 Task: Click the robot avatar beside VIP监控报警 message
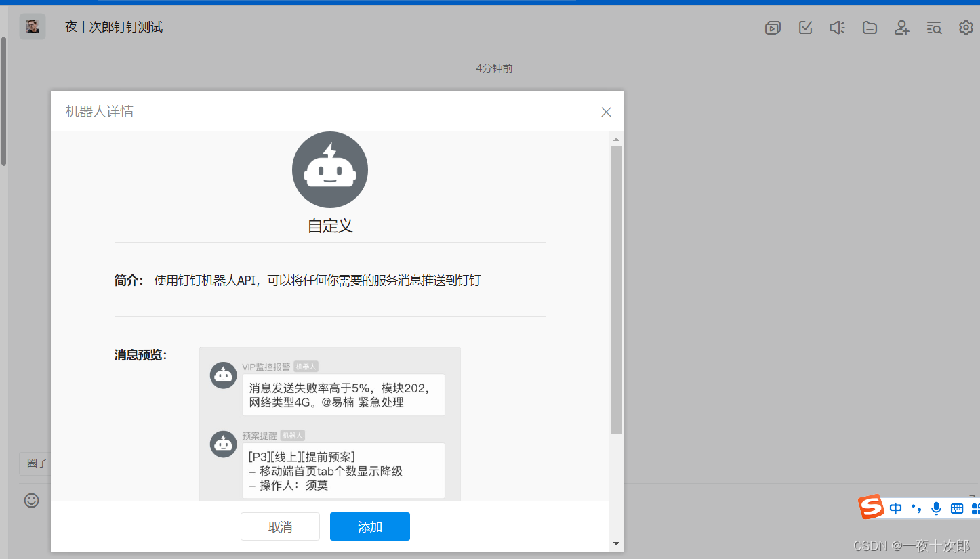[223, 375]
